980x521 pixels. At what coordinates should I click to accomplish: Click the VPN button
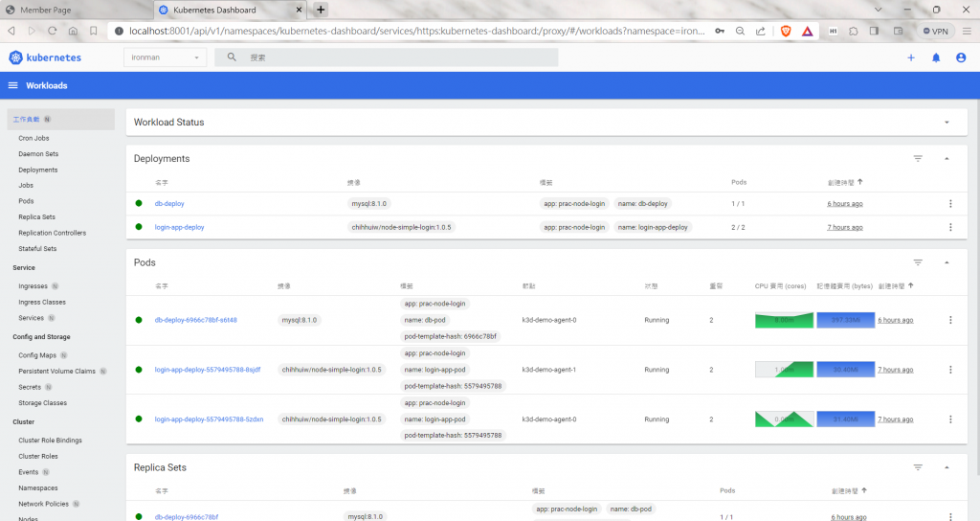click(936, 31)
